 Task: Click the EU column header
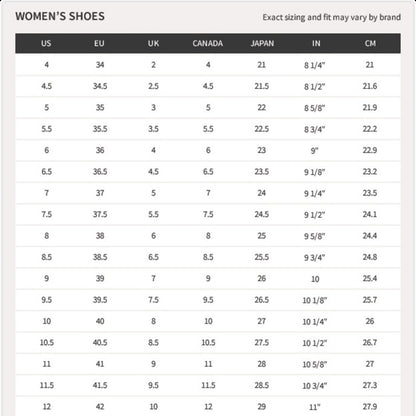pos(99,43)
